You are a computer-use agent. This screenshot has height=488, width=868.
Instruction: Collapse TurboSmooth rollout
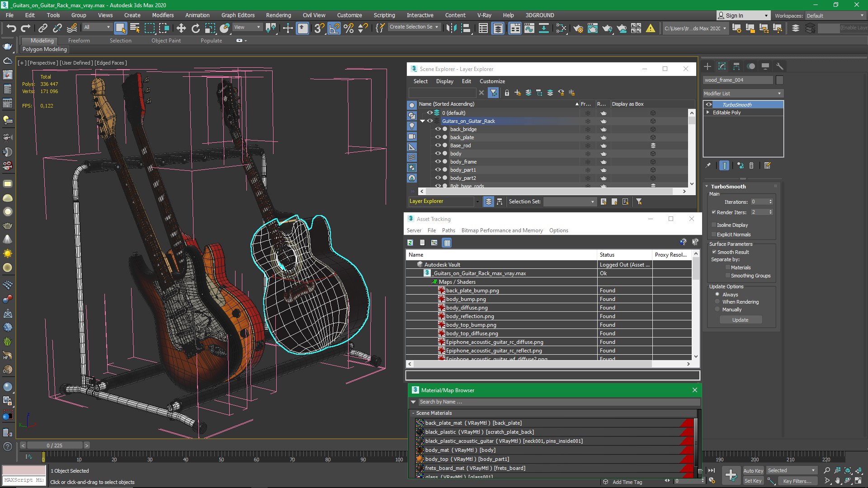coord(707,187)
